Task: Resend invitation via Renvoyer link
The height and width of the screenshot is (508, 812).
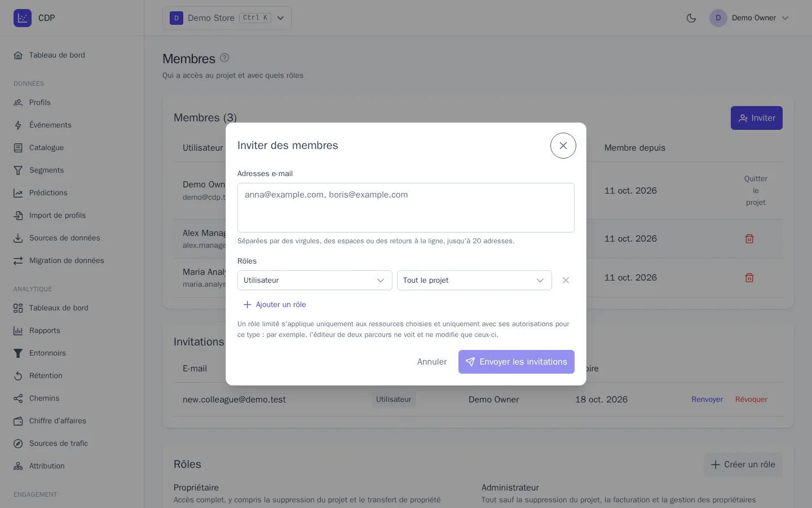Action: (x=707, y=400)
